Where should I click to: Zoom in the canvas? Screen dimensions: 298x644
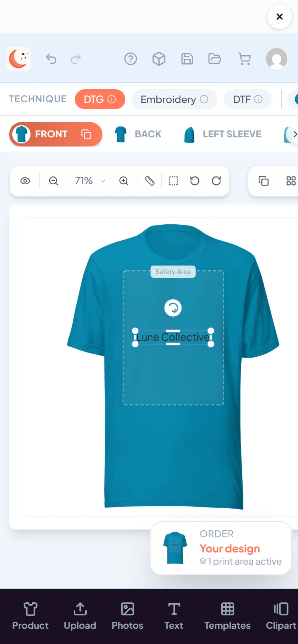[124, 181]
